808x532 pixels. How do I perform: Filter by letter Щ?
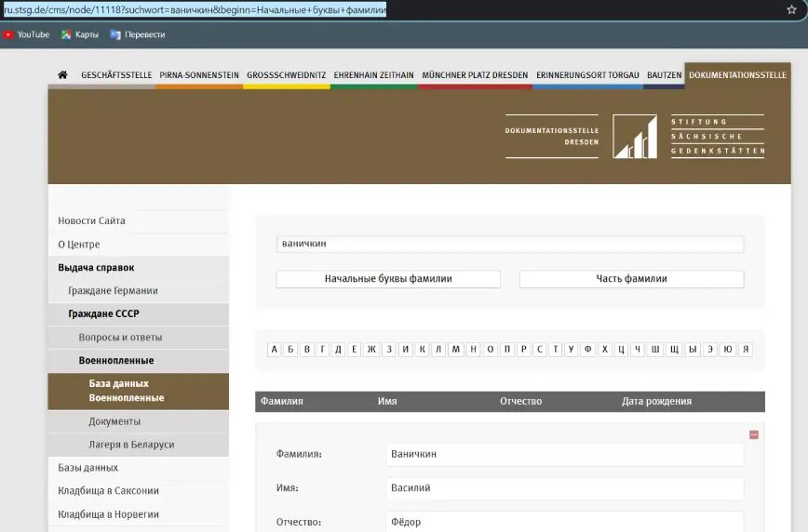[x=674, y=350]
